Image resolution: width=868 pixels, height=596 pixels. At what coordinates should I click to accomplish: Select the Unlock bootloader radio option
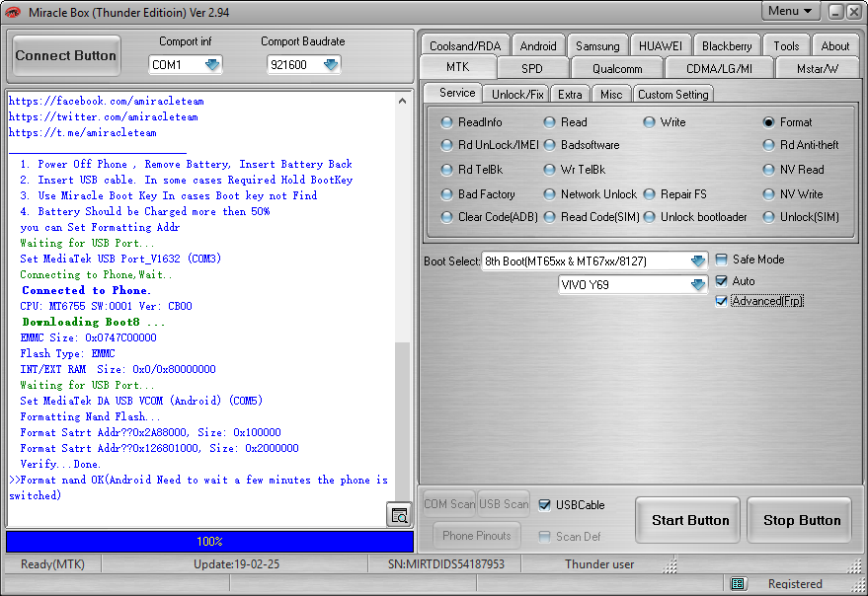coord(650,217)
